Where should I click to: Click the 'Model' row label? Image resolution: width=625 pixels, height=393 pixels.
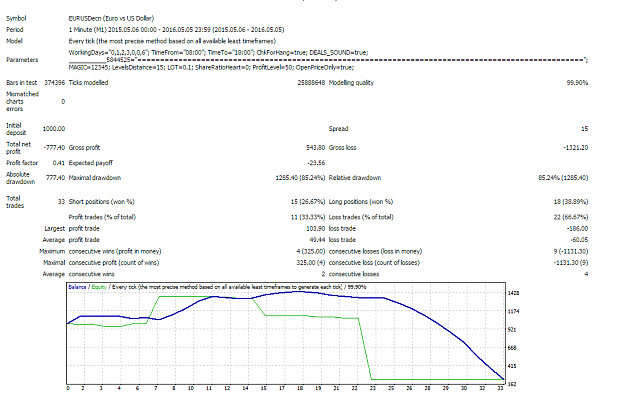point(14,41)
